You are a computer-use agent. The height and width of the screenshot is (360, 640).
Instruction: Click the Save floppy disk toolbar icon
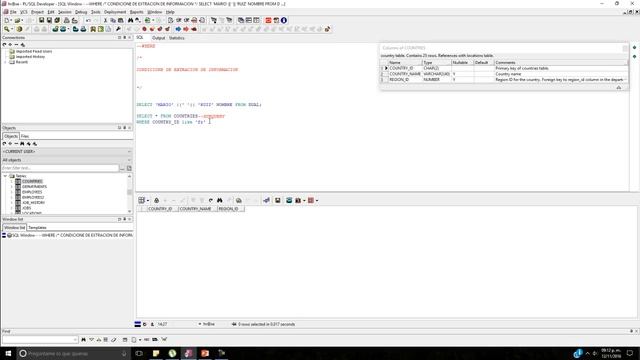(41, 20)
